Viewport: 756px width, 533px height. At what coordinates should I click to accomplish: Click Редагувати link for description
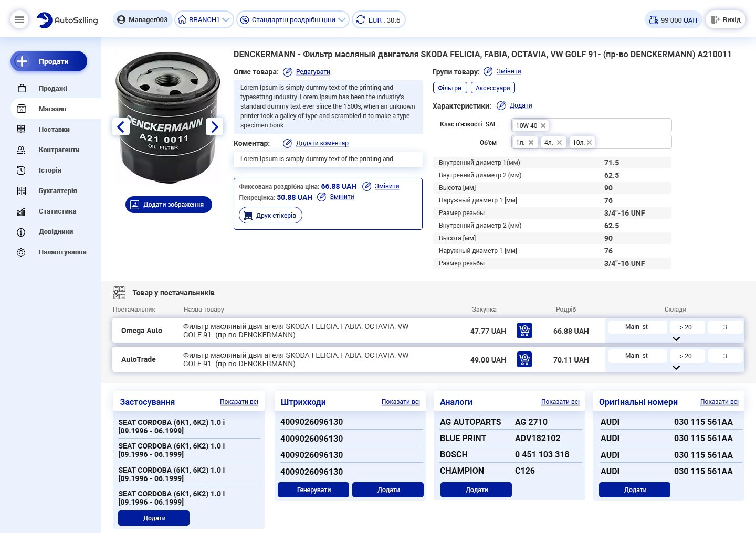pyautogui.click(x=313, y=72)
